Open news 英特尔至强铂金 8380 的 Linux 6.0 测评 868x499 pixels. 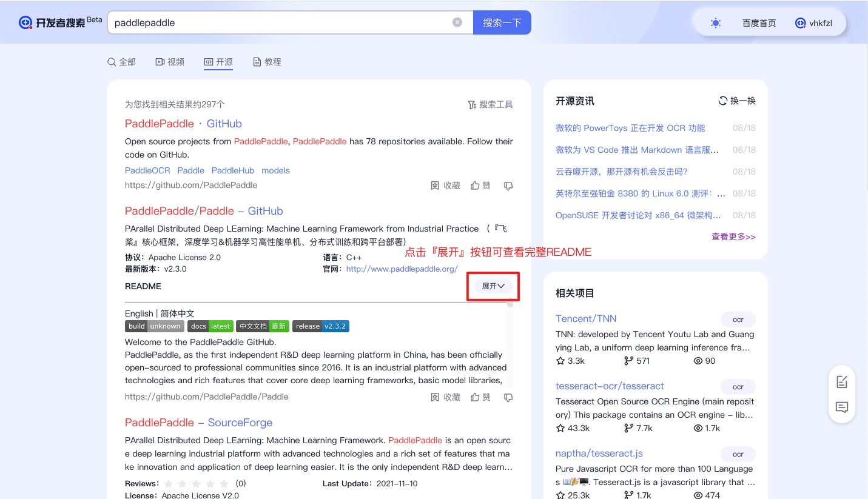641,193
